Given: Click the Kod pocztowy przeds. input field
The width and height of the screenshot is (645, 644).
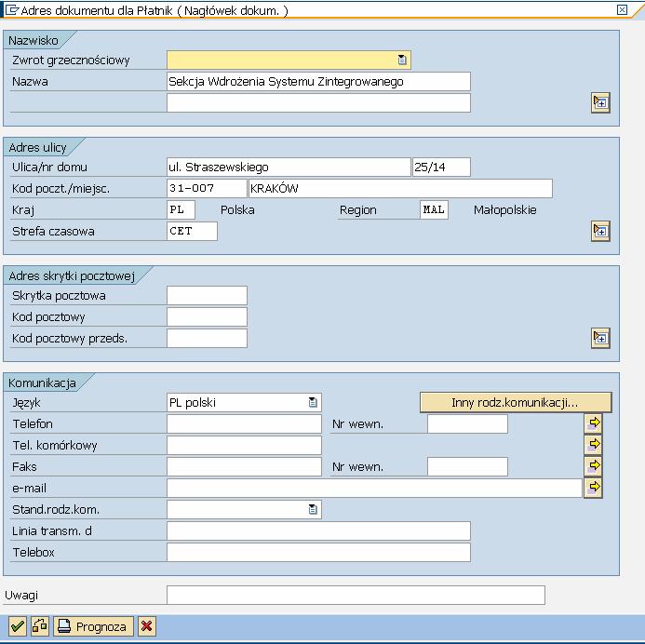Looking at the screenshot, I should (207, 339).
